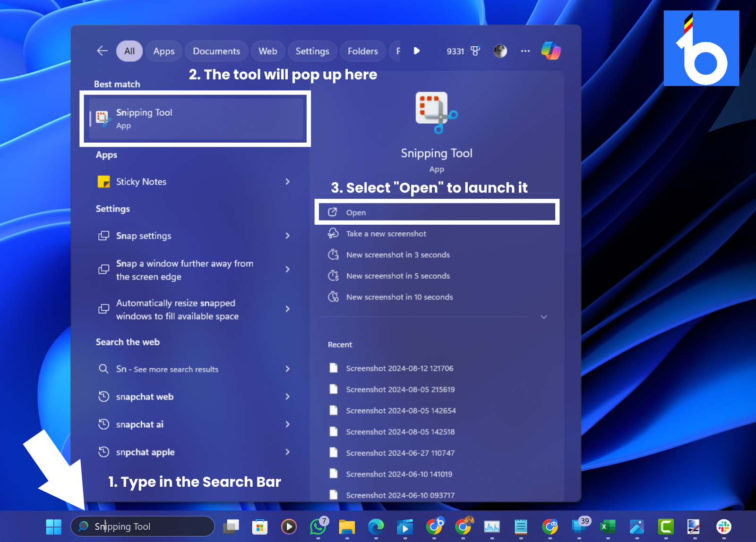Click the arrow to show more filters

coord(416,51)
